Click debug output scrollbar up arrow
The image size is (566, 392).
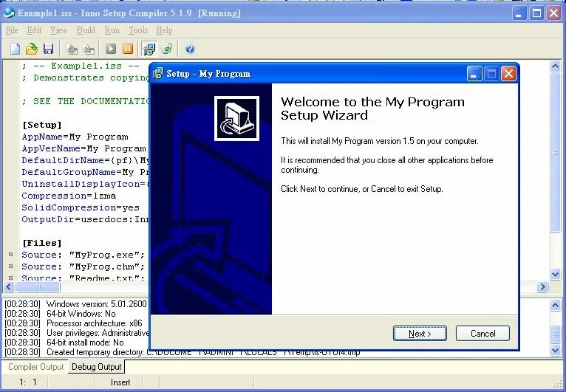click(555, 306)
